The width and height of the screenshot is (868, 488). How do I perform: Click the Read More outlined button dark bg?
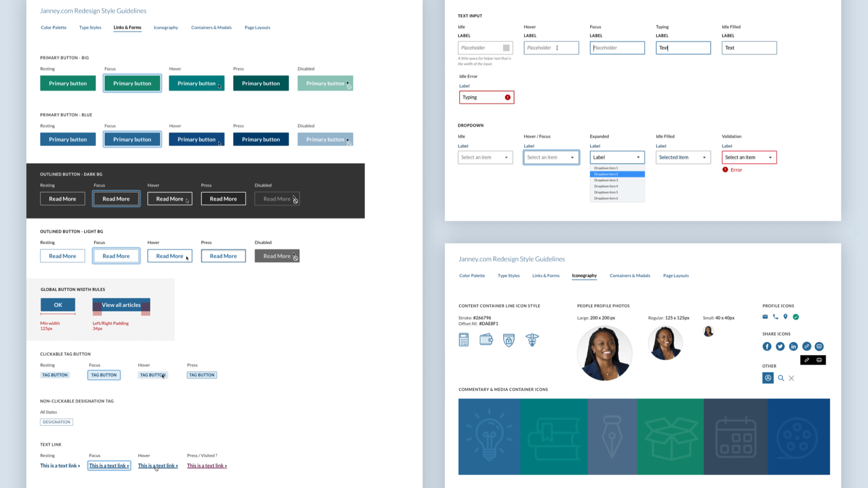pyautogui.click(x=62, y=198)
